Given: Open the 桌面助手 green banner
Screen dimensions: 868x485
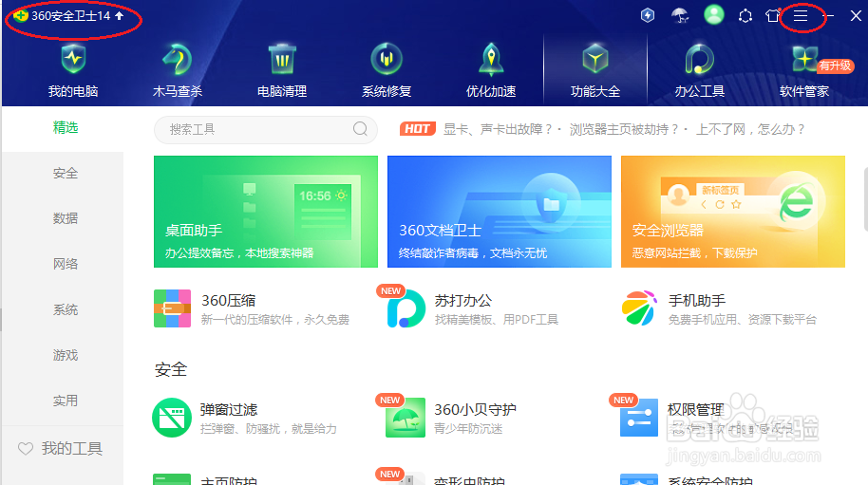Looking at the screenshot, I should click(266, 212).
